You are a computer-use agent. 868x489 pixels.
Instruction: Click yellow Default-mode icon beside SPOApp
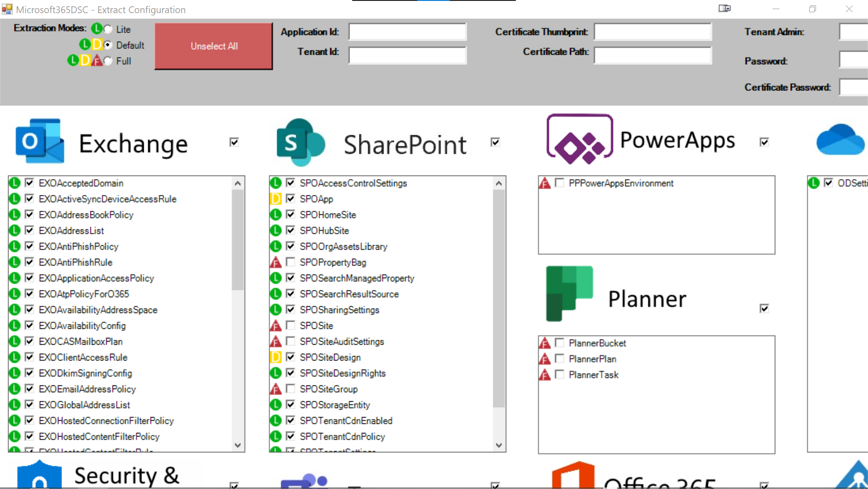(x=275, y=199)
